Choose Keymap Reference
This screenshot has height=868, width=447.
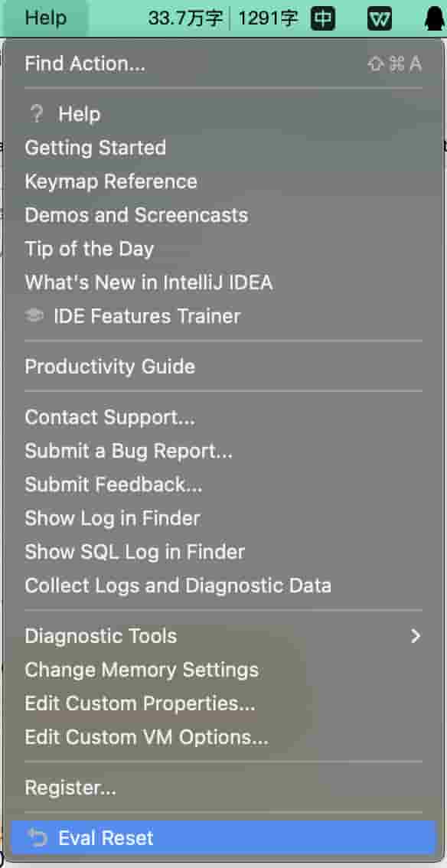(223, 181)
